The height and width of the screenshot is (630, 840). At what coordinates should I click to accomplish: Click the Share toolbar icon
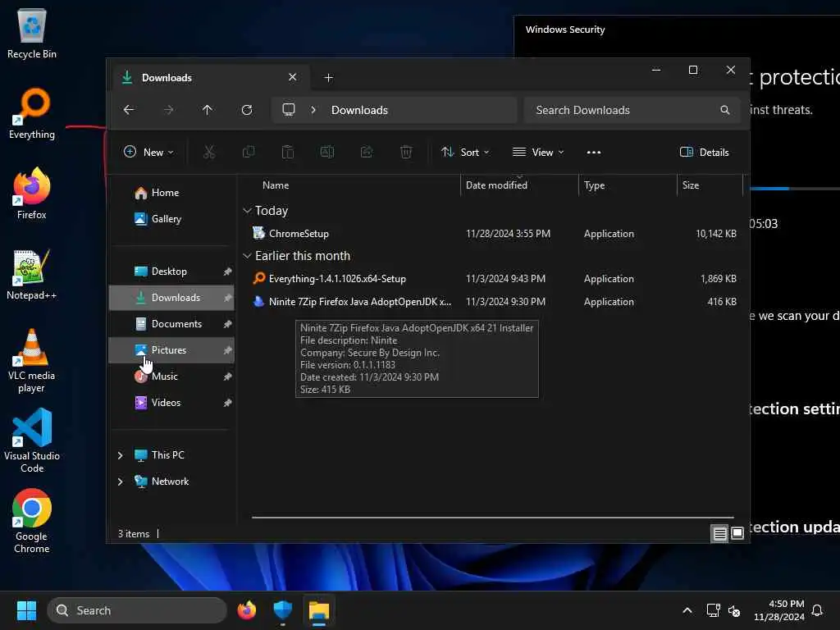367,152
